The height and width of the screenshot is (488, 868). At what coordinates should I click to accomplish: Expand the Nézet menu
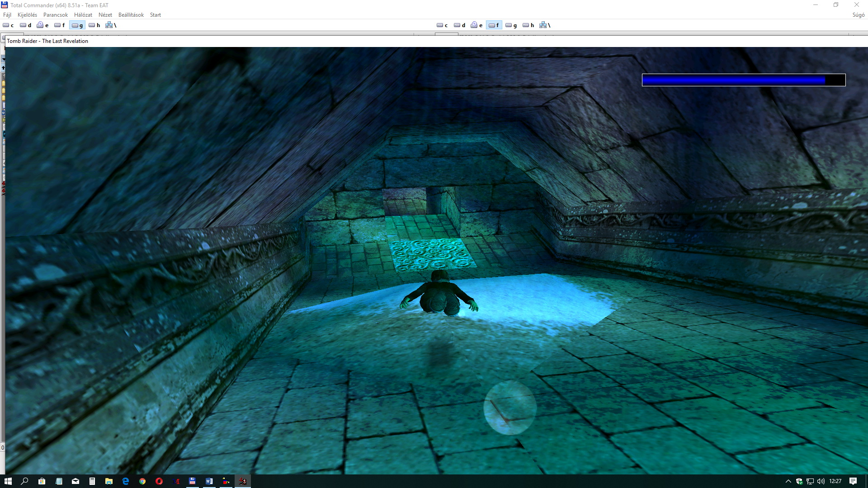pyautogui.click(x=105, y=15)
